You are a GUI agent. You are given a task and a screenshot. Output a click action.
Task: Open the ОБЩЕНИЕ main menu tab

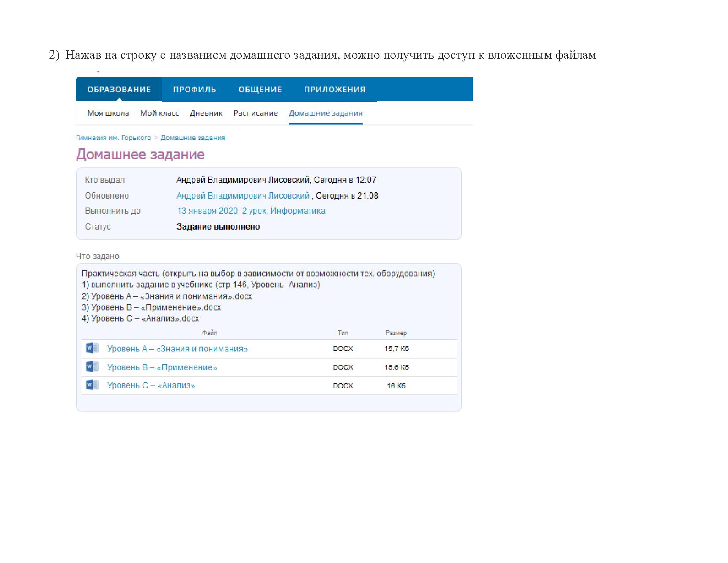pos(260,90)
